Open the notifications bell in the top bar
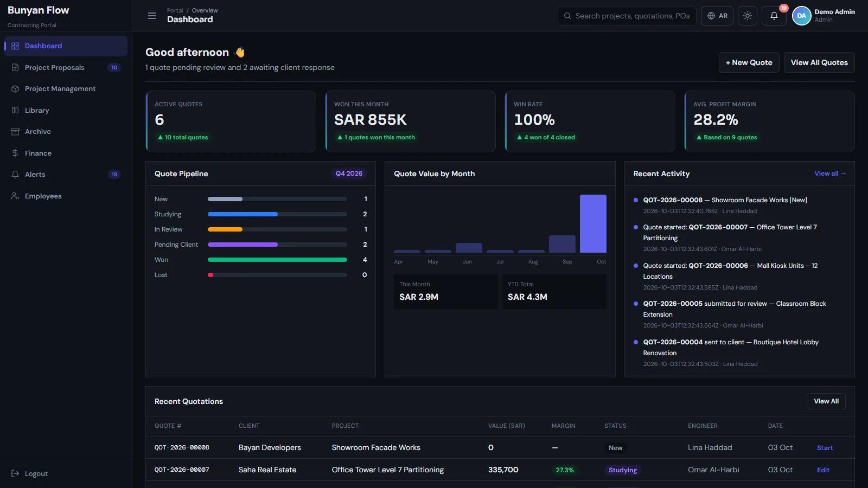 pyautogui.click(x=774, y=16)
